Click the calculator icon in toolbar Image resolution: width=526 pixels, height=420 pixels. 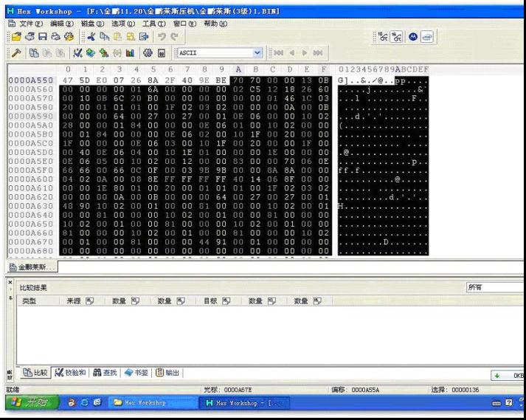(x=162, y=53)
